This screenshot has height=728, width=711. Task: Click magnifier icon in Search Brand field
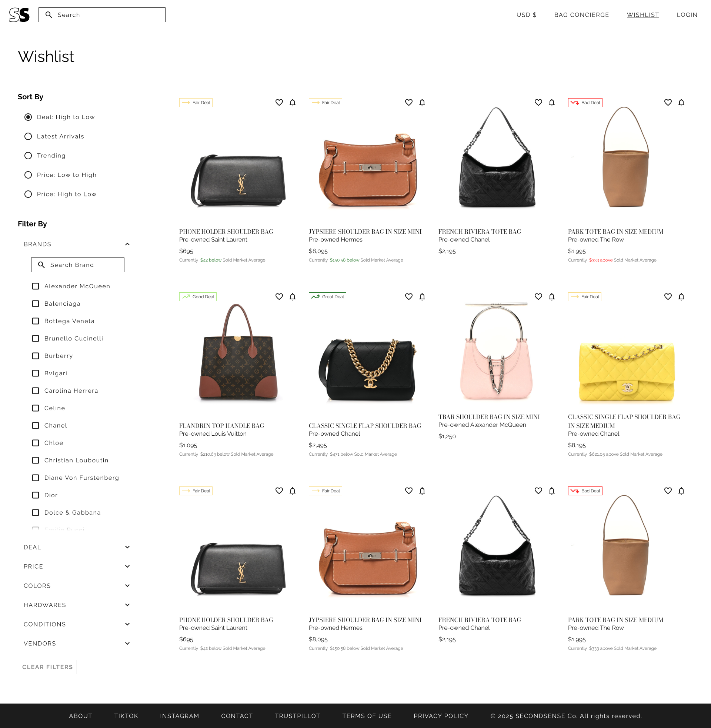pyautogui.click(x=41, y=265)
